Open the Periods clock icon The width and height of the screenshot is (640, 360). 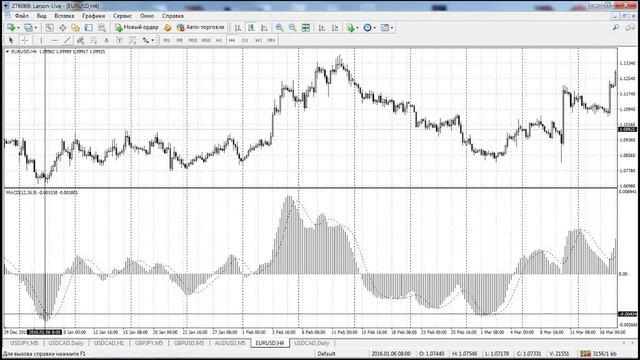[x=367, y=28]
